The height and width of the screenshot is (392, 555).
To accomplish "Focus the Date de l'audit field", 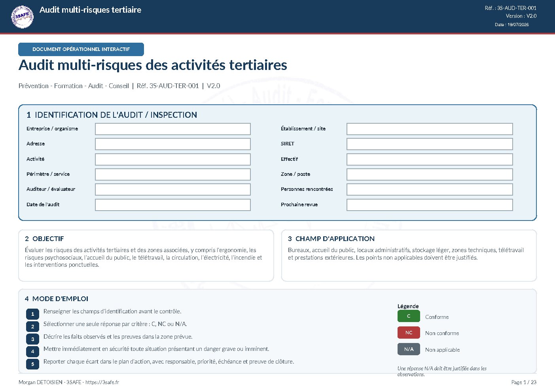I will click(173, 205).
